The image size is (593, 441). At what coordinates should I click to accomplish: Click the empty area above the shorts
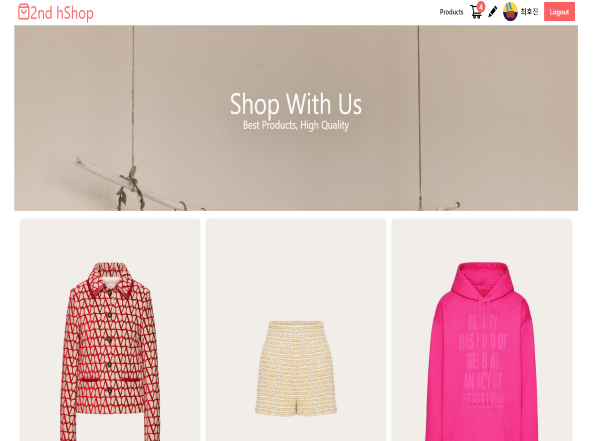click(296, 269)
